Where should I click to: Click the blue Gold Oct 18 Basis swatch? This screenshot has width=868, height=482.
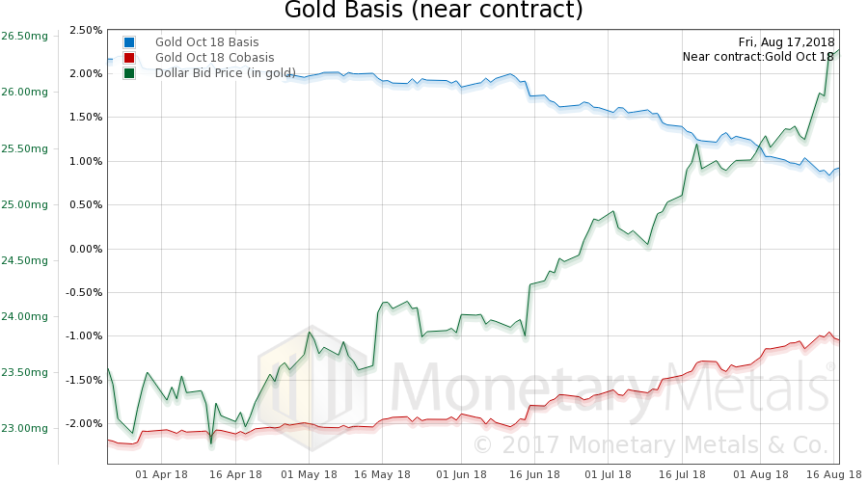[129, 42]
